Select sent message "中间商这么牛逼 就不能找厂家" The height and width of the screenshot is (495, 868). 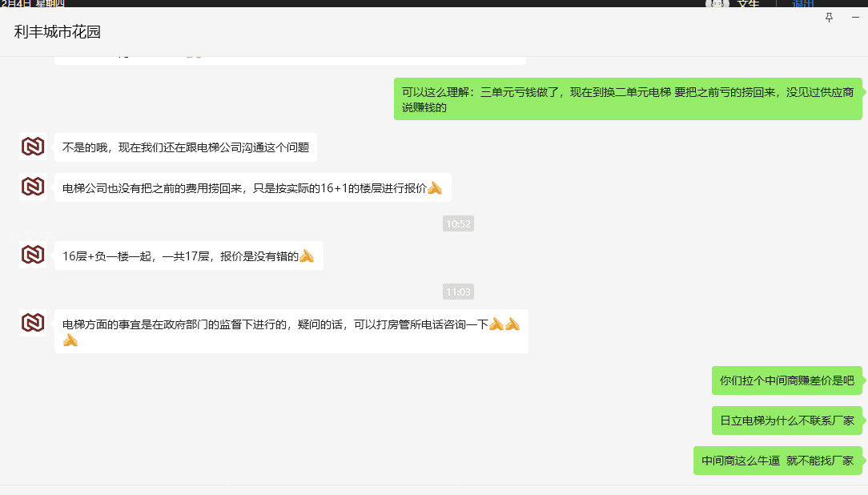click(x=778, y=461)
